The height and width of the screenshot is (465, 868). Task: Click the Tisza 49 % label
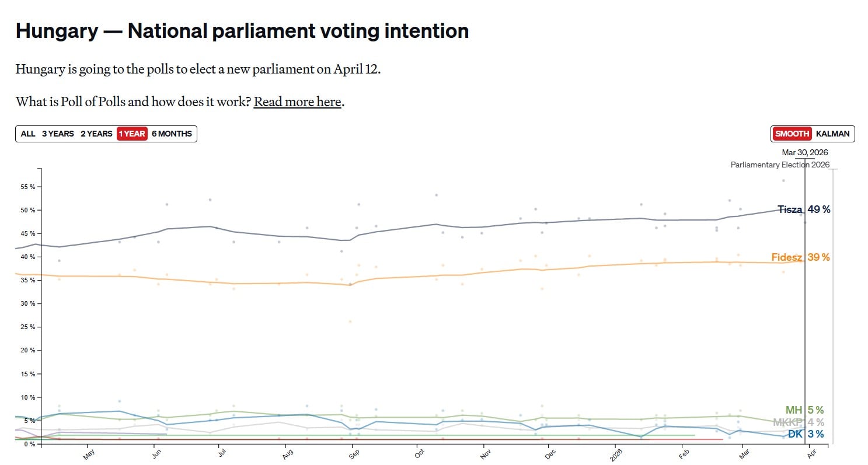(803, 209)
